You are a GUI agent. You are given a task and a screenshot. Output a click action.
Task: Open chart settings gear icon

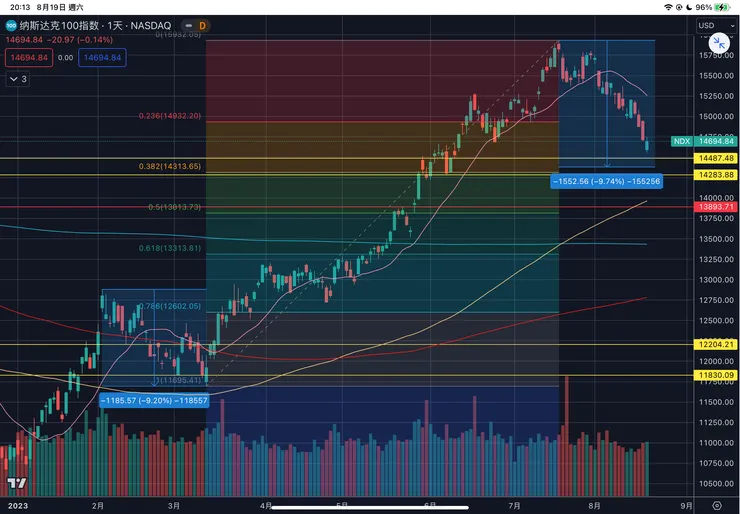coord(717,506)
